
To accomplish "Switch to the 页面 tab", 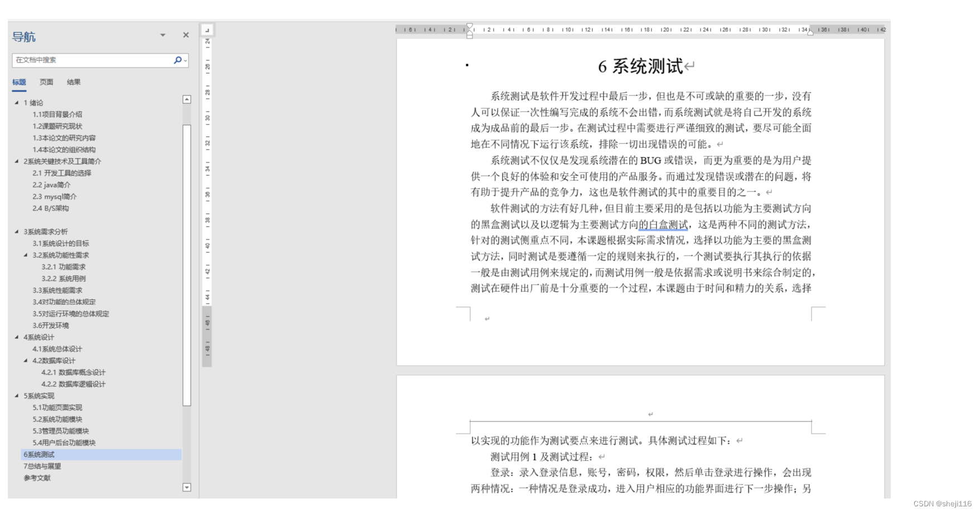I will tap(46, 82).
